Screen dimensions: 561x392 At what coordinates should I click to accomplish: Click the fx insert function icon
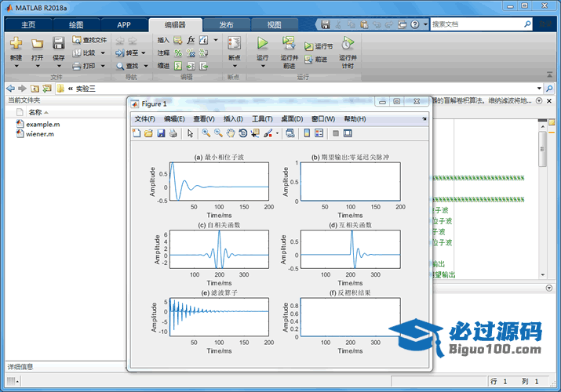pyautogui.click(x=191, y=40)
